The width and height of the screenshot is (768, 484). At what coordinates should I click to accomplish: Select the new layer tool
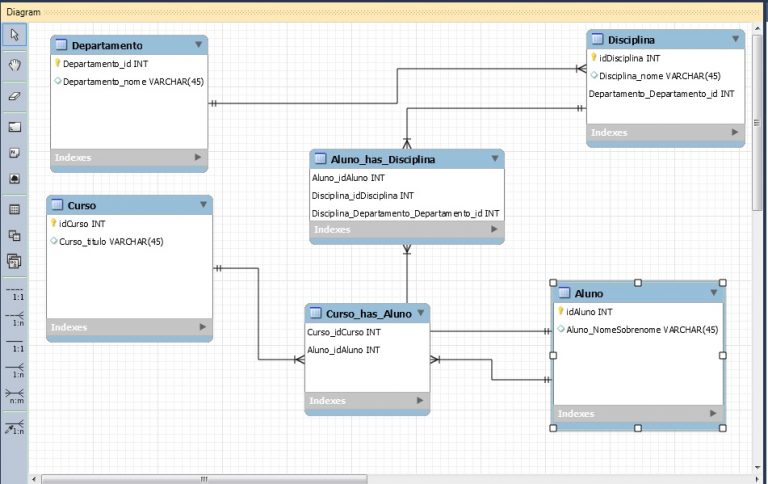click(14, 127)
